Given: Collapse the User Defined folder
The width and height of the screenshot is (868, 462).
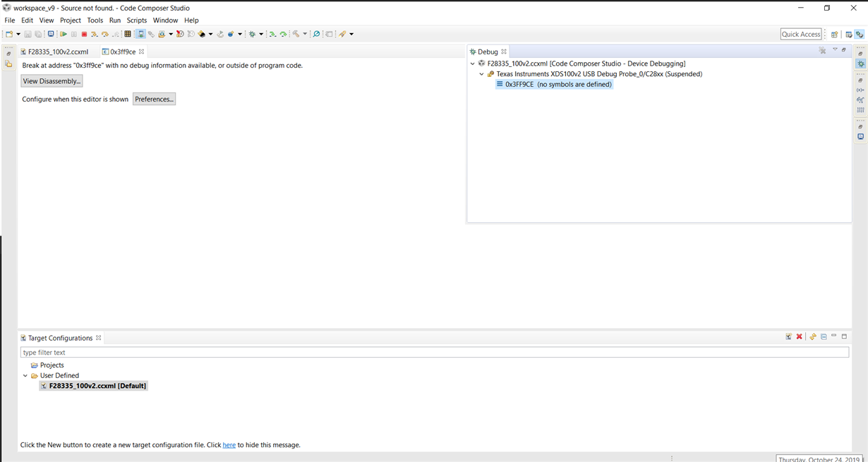Looking at the screenshot, I should pos(25,376).
